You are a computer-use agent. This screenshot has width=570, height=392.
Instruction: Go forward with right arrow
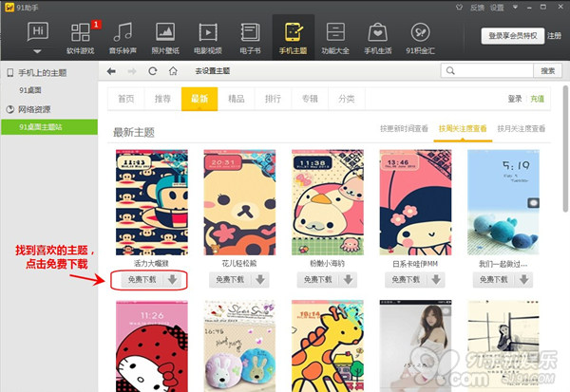132,71
